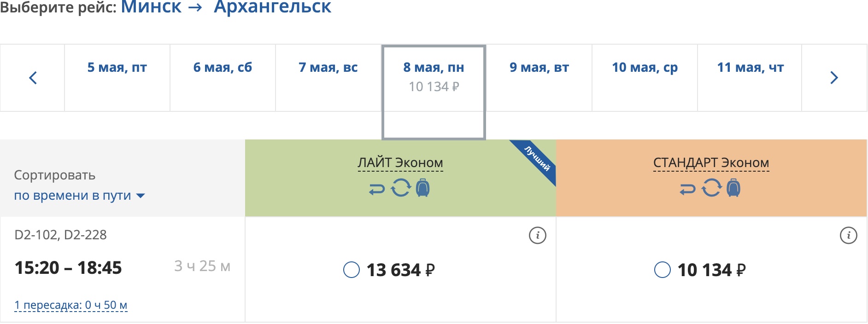Click the Минск → Архангельск route heading
Screen dimensions: 868x324
(x=226, y=7)
